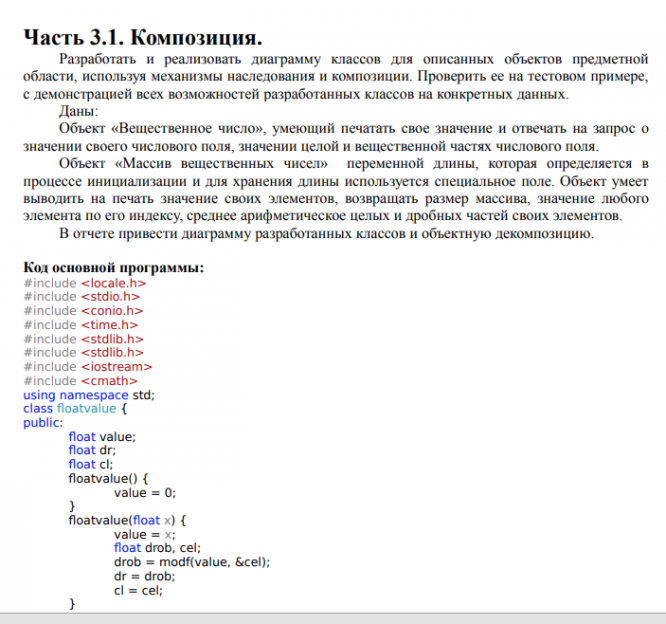
Task: Click the 'public:' keyword line
Action: [x=43, y=423]
